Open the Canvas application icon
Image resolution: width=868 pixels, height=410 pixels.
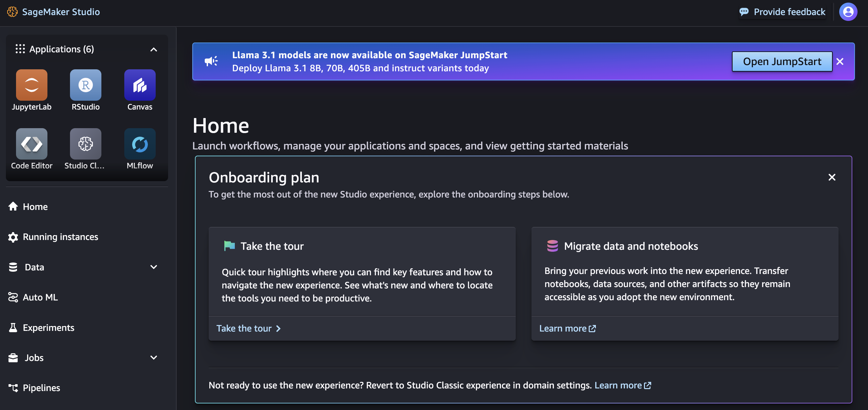click(x=140, y=85)
